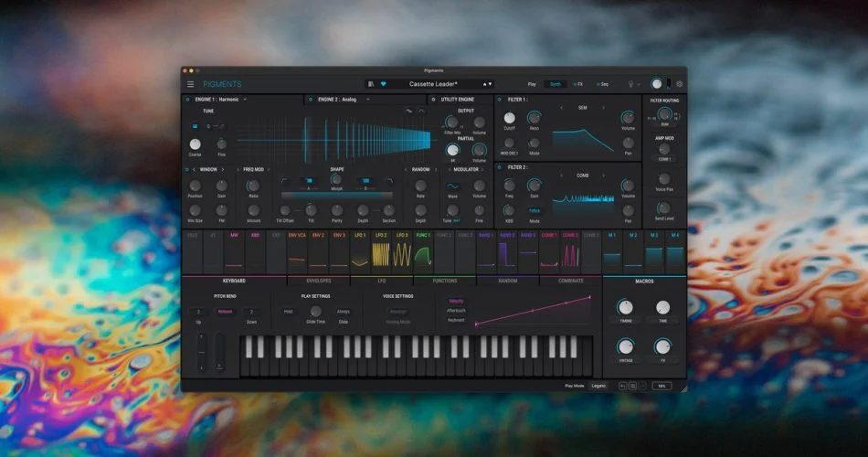The height and width of the screenshot is (457, 868).
Task: Click the master volume knob in top bar
Action: (657, 84)
